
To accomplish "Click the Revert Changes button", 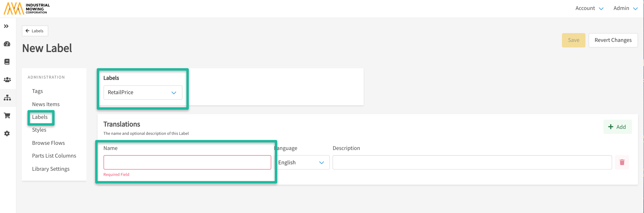I will coord(613,40).
